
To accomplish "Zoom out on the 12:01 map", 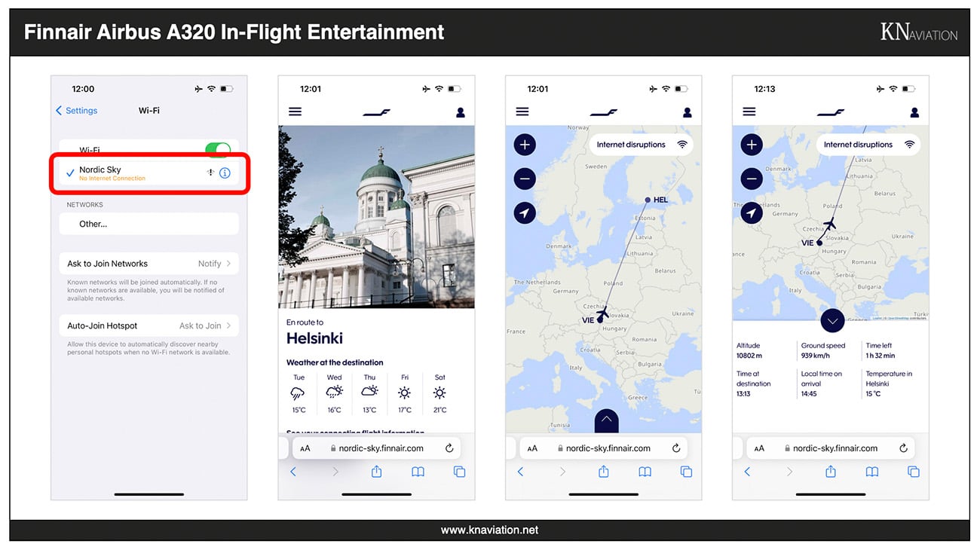I will [525, 179].
